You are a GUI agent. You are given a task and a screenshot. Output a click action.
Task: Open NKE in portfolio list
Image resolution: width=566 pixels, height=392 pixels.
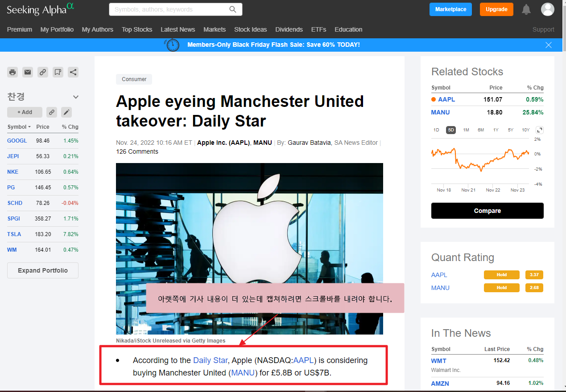coord(12,171)
